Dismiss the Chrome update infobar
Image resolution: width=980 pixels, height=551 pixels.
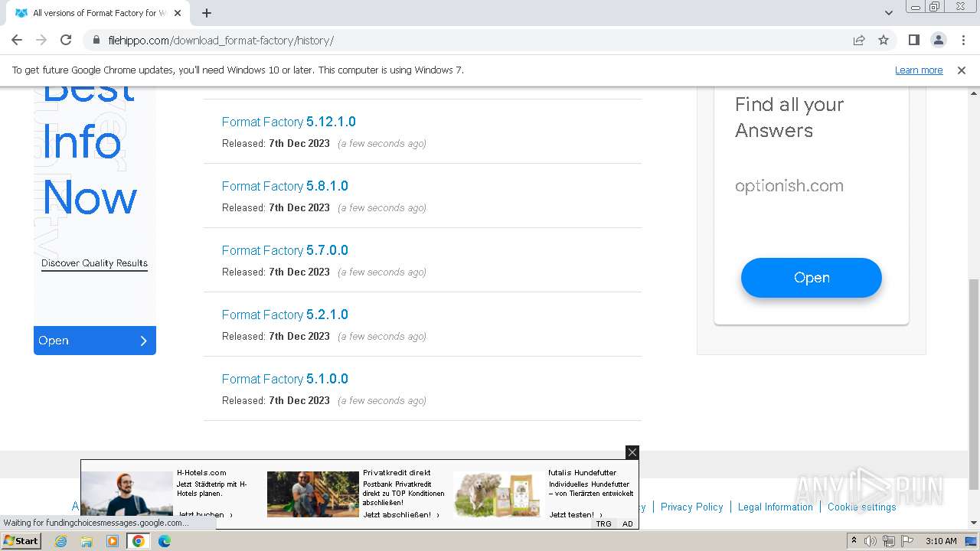click(x=962, y=70)
